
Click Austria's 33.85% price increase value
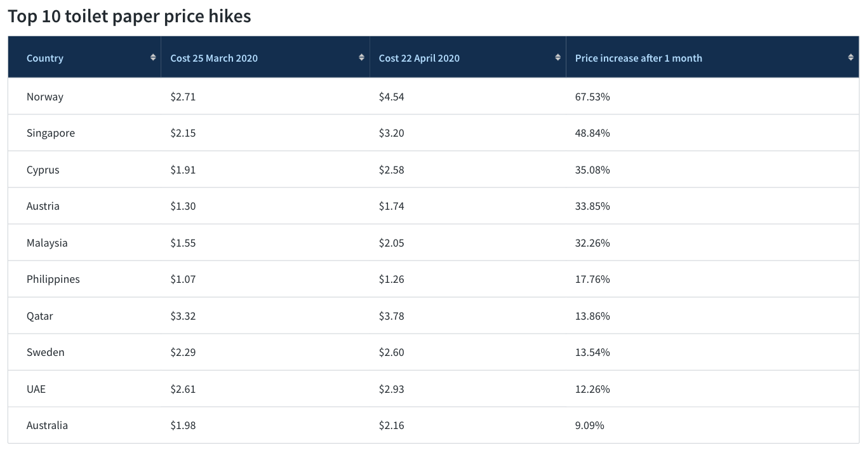pyautogui.click(x=592, y=206)
